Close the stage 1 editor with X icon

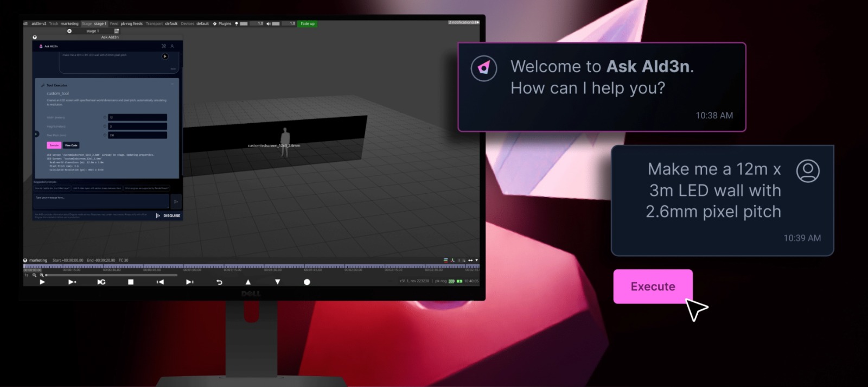(69, 31)
